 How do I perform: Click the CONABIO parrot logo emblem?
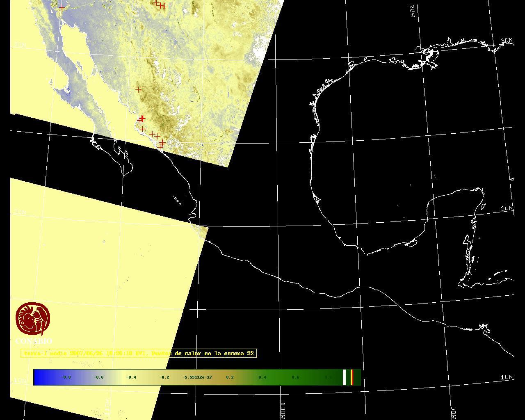tap(33, 319)
